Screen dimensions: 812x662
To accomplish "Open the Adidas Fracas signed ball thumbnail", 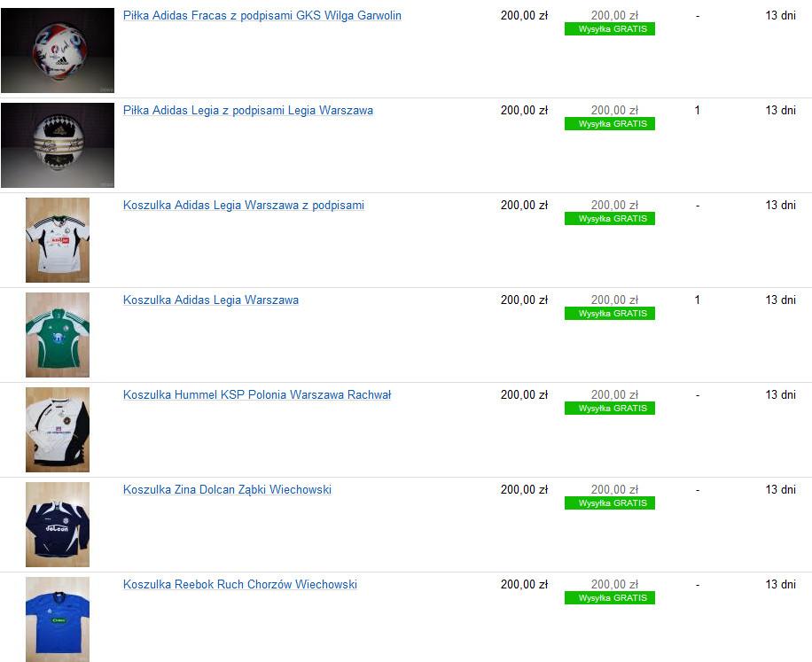I will [58, 51].
